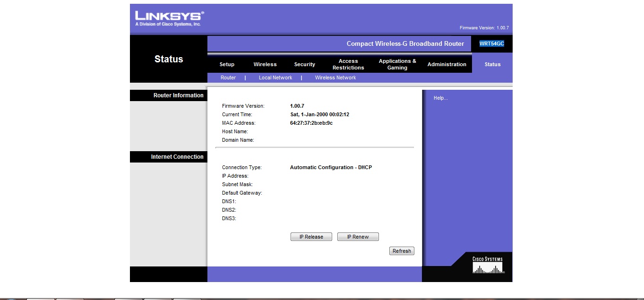
Task: Open the Administration tab
Action: pos(447,64)
